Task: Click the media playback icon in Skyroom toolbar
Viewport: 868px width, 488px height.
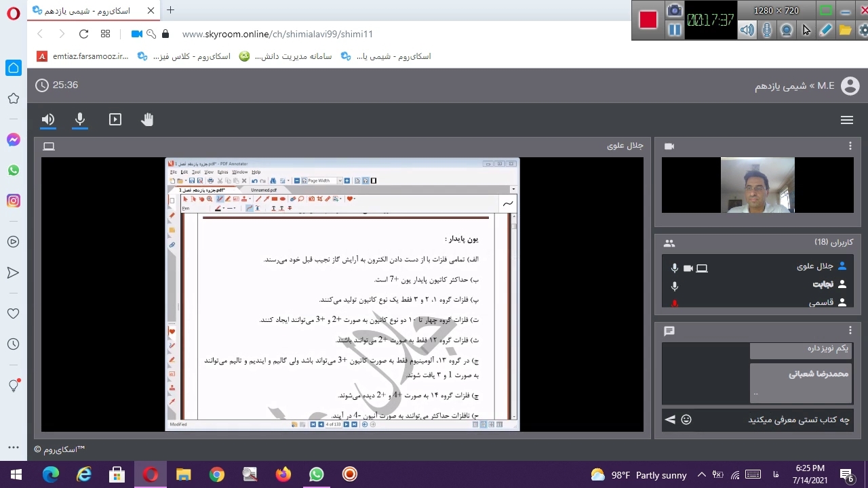Action: [115, 120]
